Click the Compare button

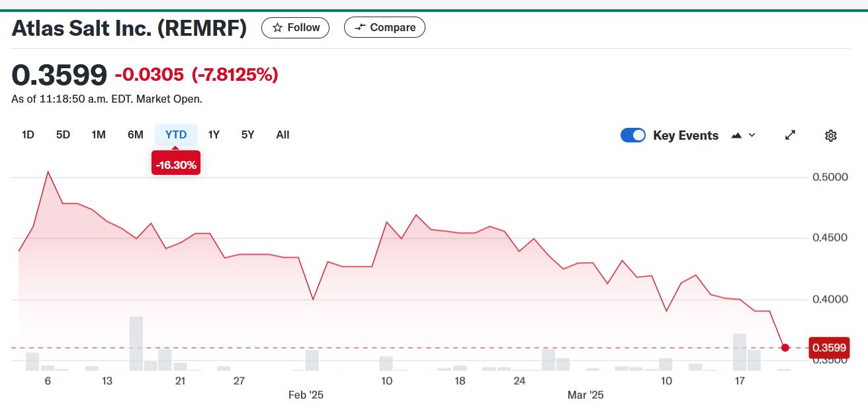[x=384, y=28]
